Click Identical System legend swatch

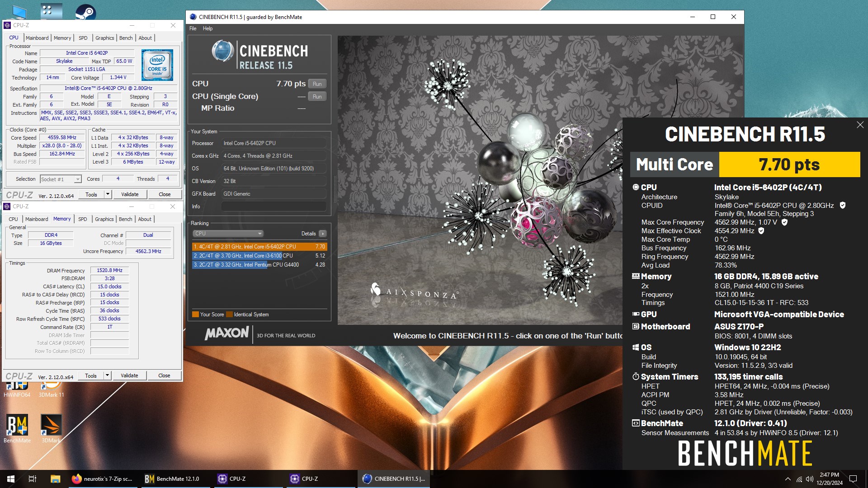coord(229,314)
